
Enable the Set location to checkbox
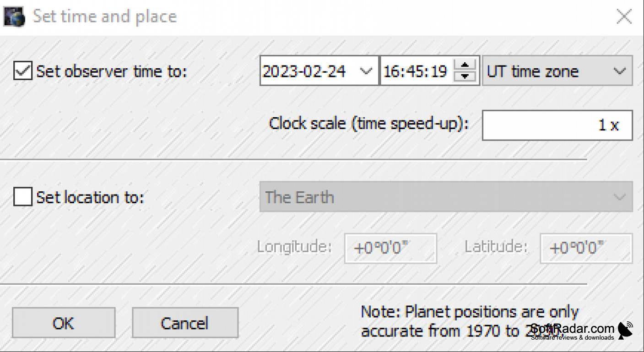pos(22,197)
